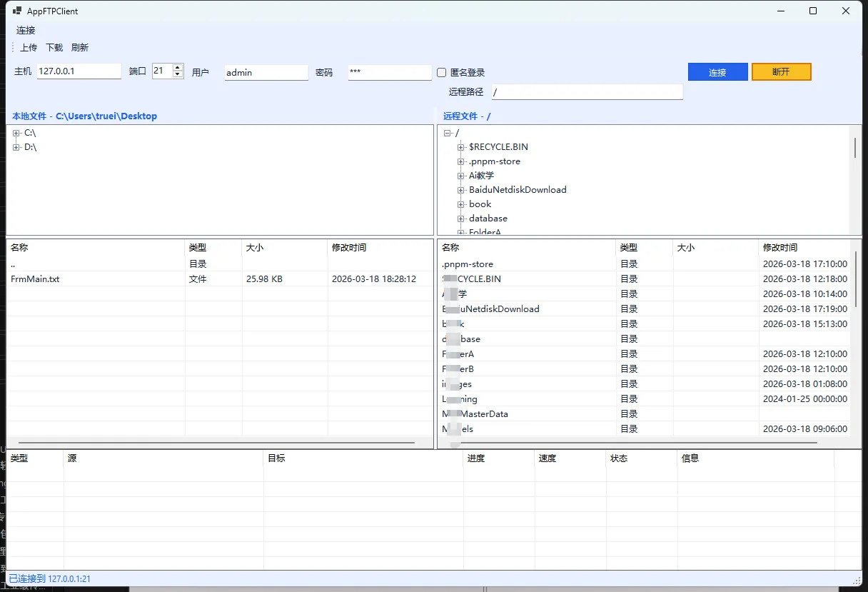The height and width of the screenshot is (592, 868).
Task: Click the blue 连接 connect button
Action: coord(717,72)
